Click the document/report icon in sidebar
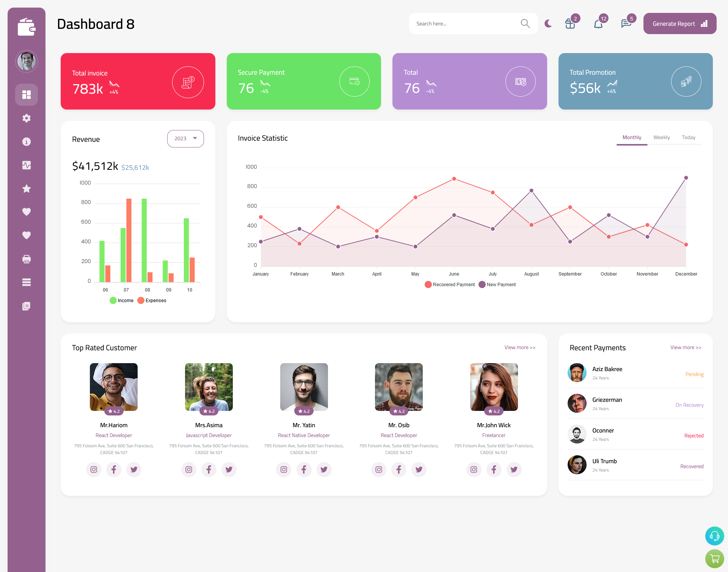This screenshot has height=572, width=728. [26, 306]
